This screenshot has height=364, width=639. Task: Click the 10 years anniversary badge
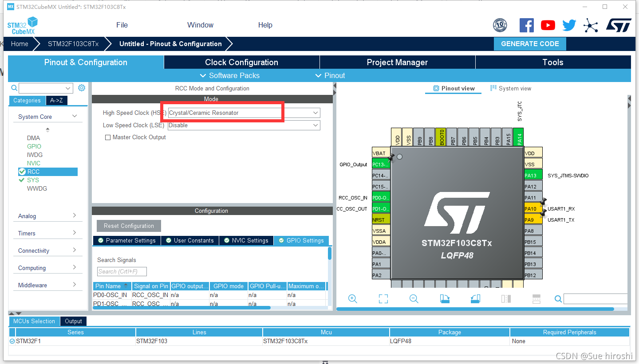(500, 25)
